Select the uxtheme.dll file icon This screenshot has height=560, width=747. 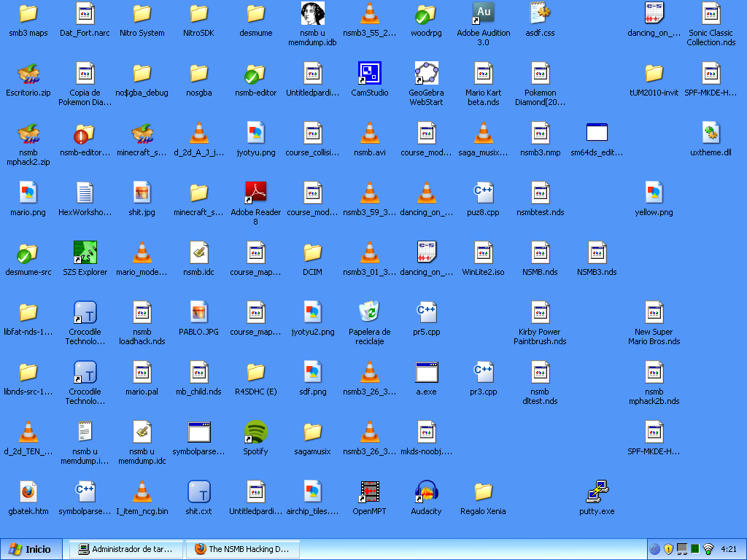click(x=711, y=133)
